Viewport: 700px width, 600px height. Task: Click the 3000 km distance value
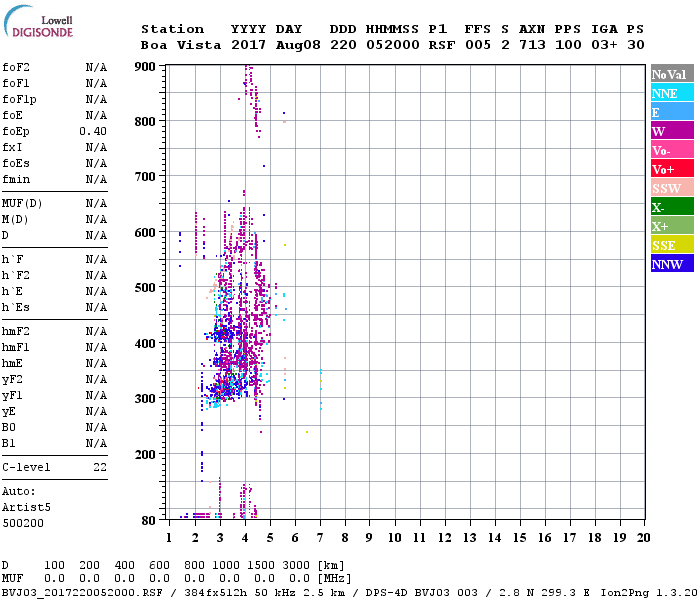(296, 565)
